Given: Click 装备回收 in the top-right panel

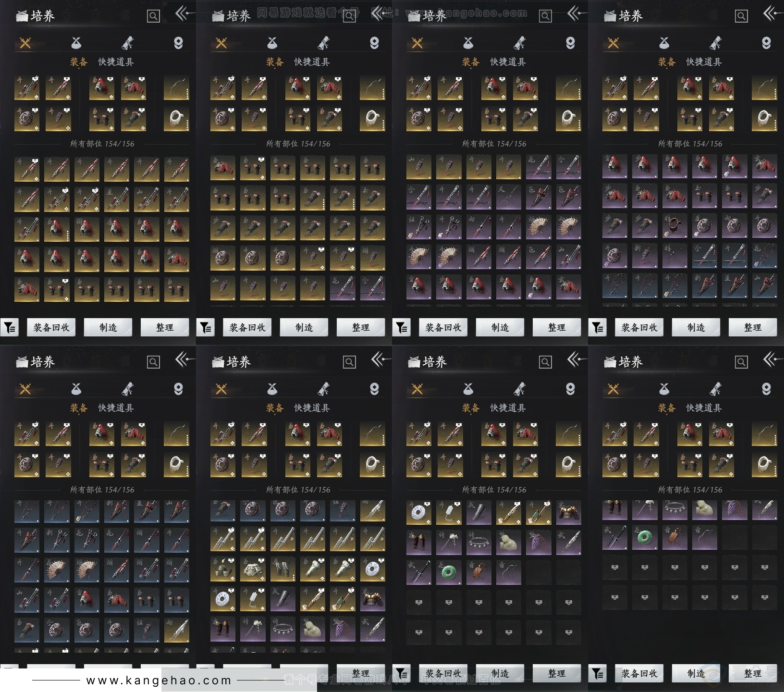Looking at the screenshot, I should [x=639, y=328].
